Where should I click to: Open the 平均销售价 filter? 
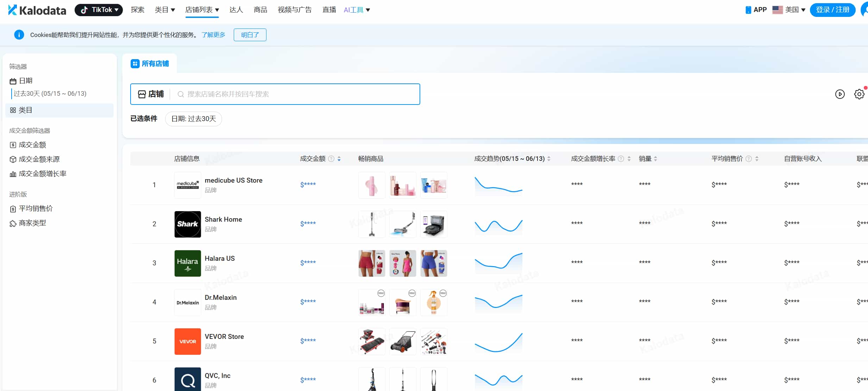(31, 209)
